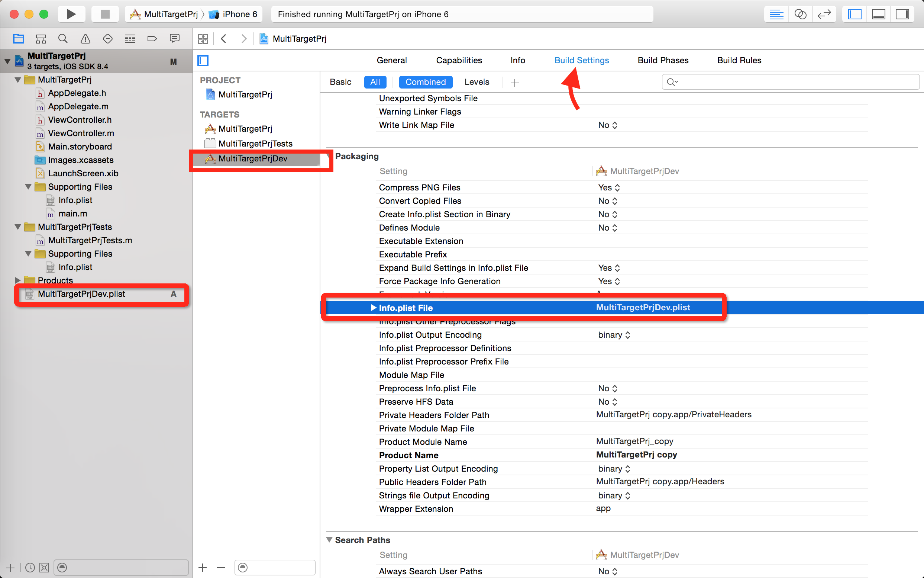Switch to the Build Rules tab
The width and height of the screenshot is (924, 578).
tap(739, 60)
